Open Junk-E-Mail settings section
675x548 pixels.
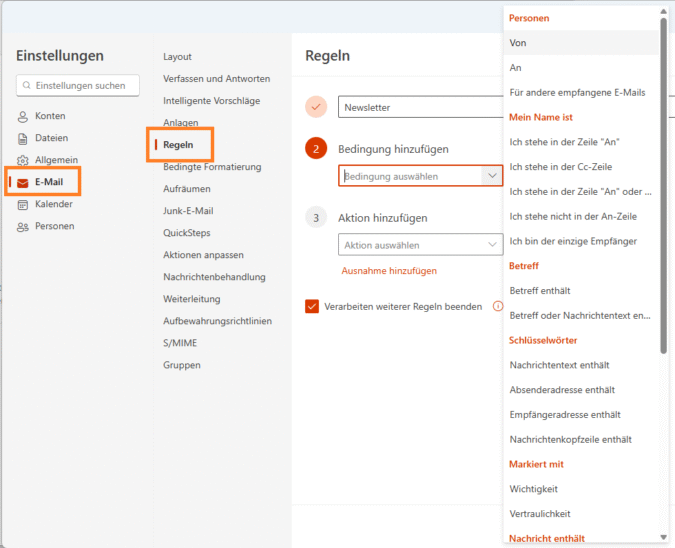tap(188, 211)
